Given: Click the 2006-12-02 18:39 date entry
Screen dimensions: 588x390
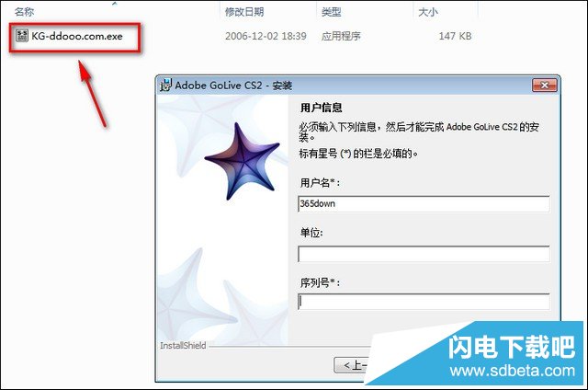Looking at the screenshot, I should pos(266,36).
